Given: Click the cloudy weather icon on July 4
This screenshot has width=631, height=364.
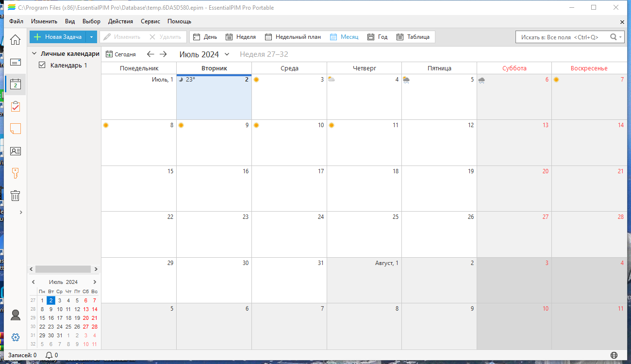Looking at the screenshot, I should 331,79.
